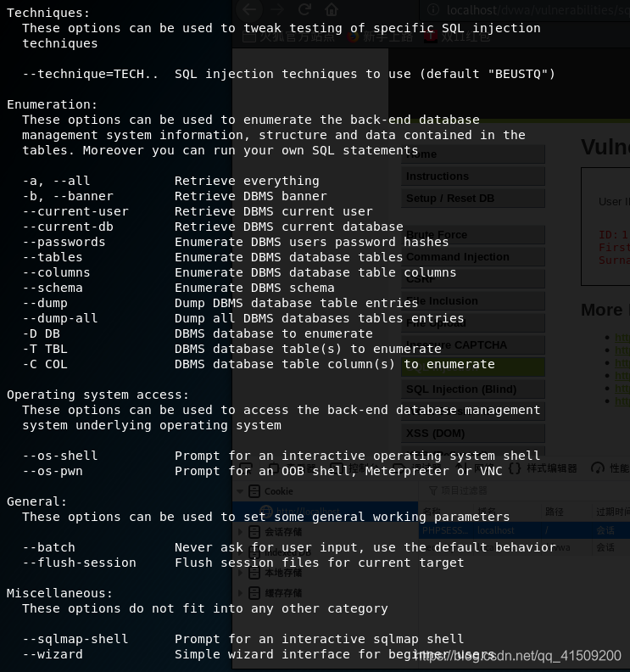Click the Enumeration: heading in terminal
Screen dimensions: 630x672
[x=53, y=104]
